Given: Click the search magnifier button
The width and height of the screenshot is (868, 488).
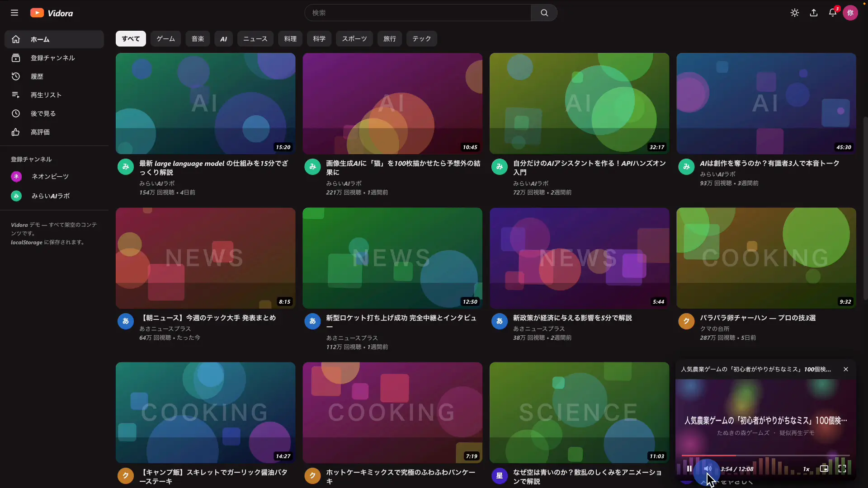Looking at the screenshot, I should point(544,13).
